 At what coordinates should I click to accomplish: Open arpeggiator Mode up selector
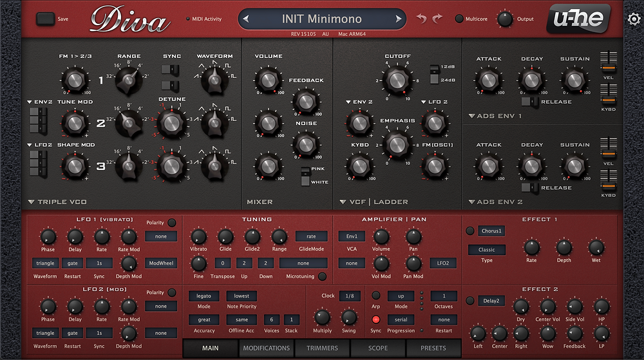coord(401,296)
